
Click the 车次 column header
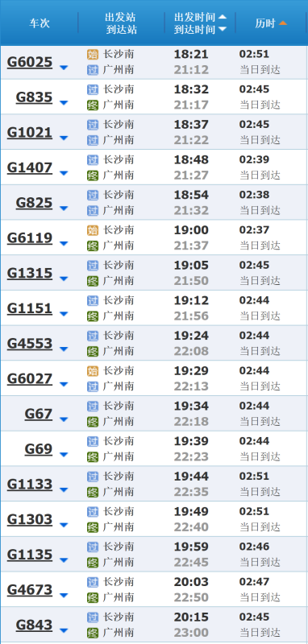(x=39, y=23)
